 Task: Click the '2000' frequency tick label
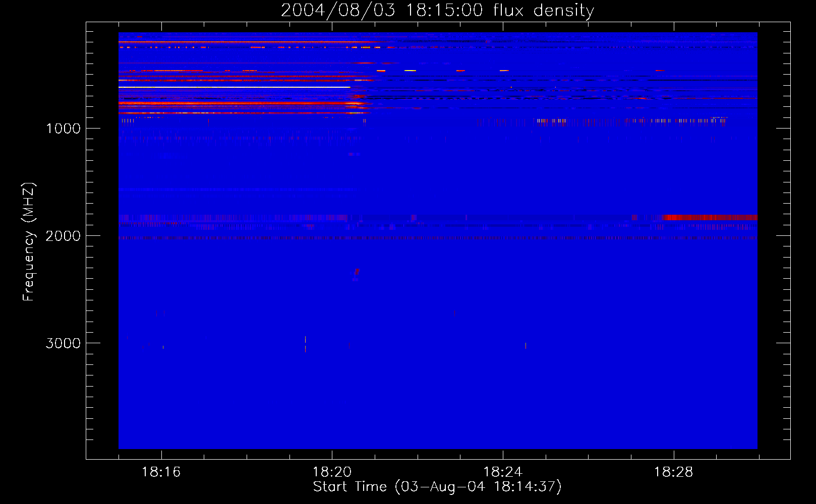(63, 236)
